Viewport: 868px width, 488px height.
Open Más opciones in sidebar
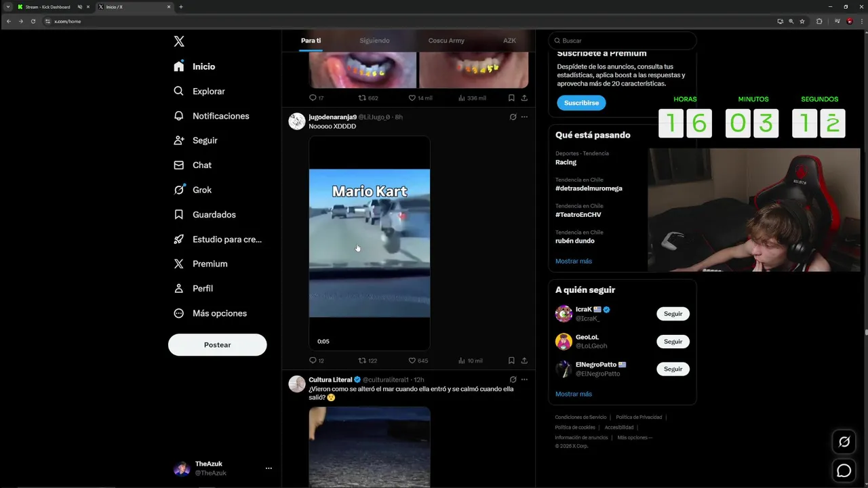tap(210, 313)
